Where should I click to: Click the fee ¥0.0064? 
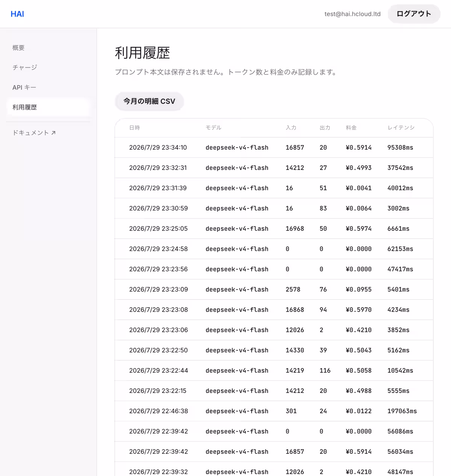(x=359, y=208)
